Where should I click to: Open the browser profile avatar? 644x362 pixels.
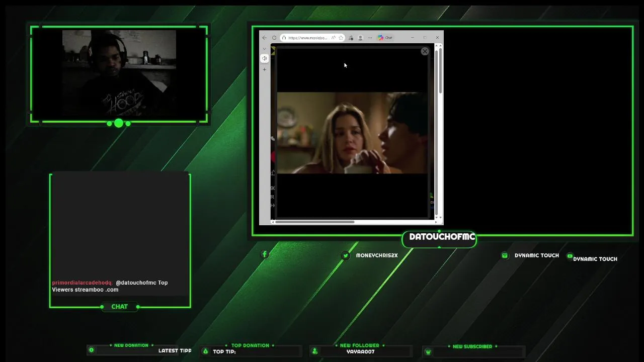[x=360, y=38]
